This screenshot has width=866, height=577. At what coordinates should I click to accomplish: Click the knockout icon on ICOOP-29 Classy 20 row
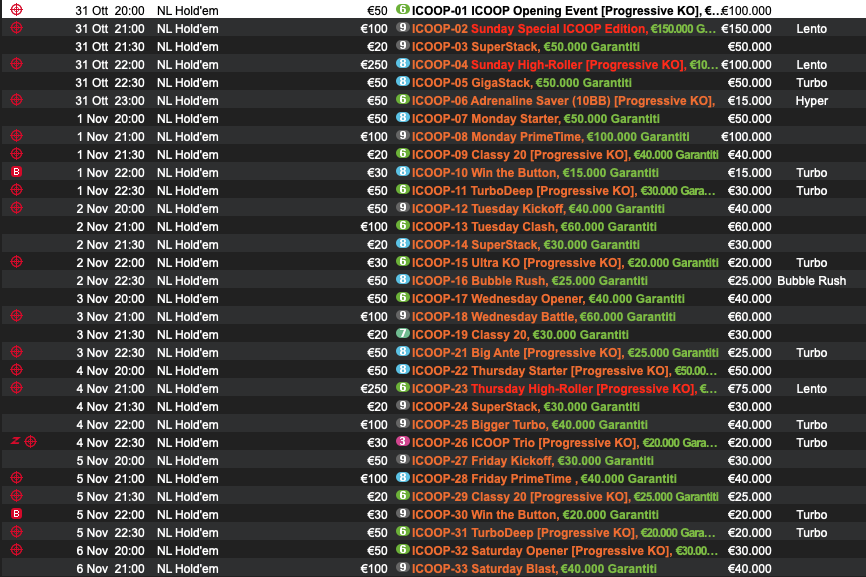pyautogui.click(x=17, y=495)
